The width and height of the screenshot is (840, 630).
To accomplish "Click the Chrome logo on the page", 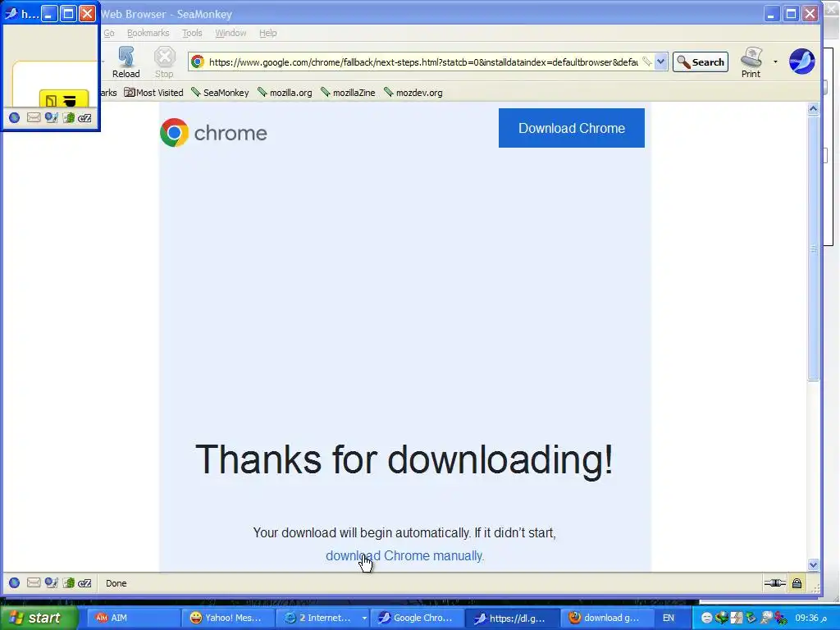I will (x=213, y=133).
